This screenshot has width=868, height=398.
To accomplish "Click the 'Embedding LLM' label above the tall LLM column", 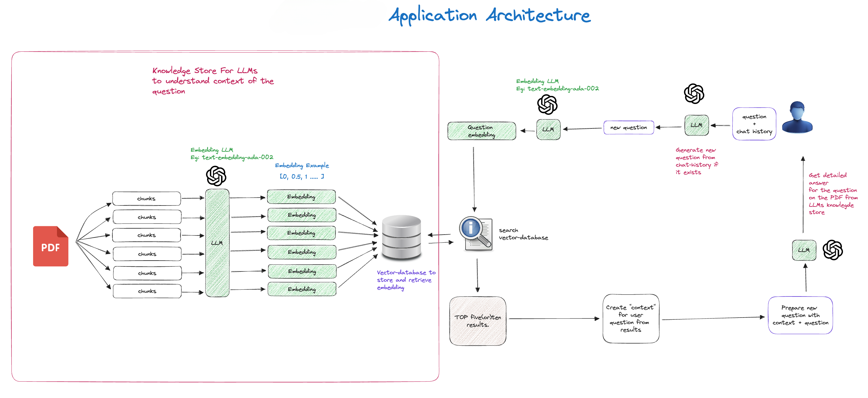I will coord(232,153).
